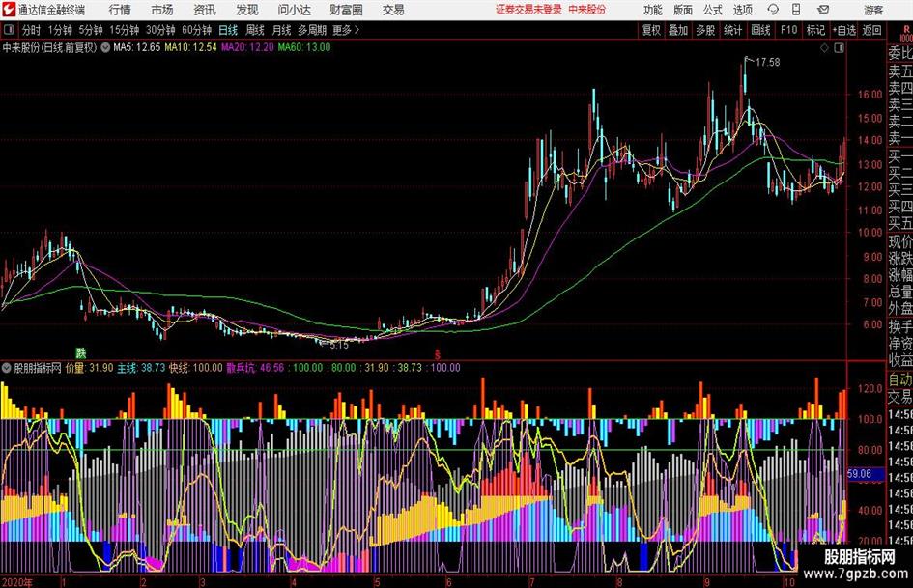Open the 发现 menu
913x588 pixels.
tap(247, 10)
